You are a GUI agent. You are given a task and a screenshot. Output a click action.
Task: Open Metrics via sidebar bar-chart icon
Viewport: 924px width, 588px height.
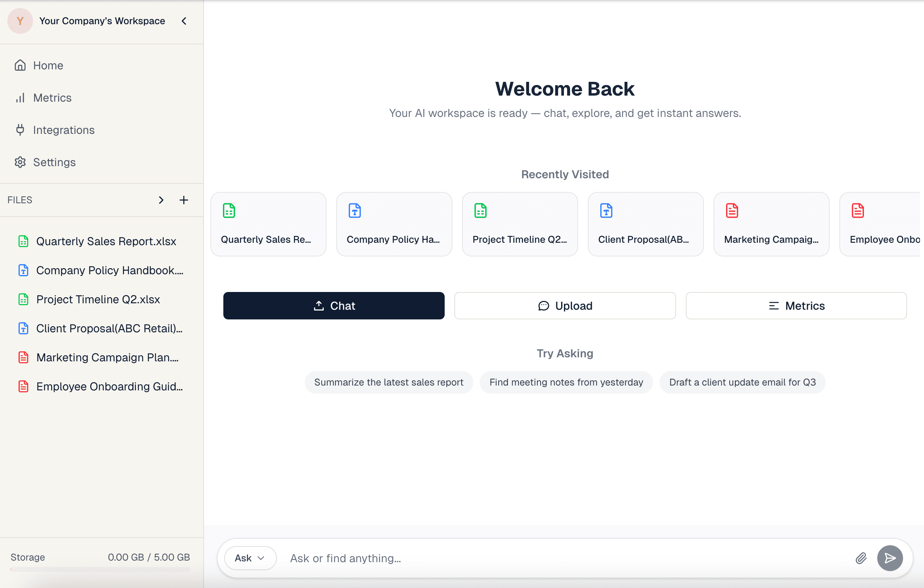pos(20,98)
